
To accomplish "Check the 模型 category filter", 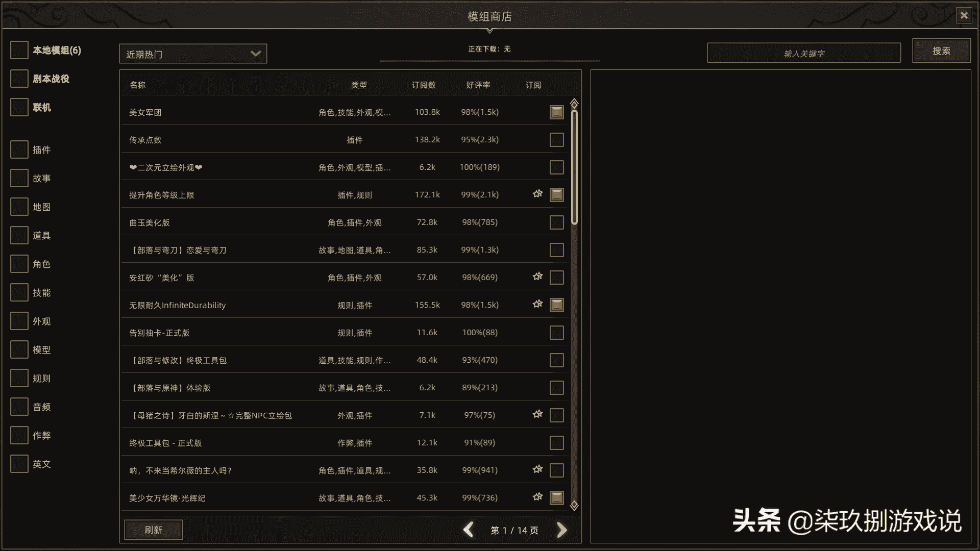I will (x=19, y=349).
